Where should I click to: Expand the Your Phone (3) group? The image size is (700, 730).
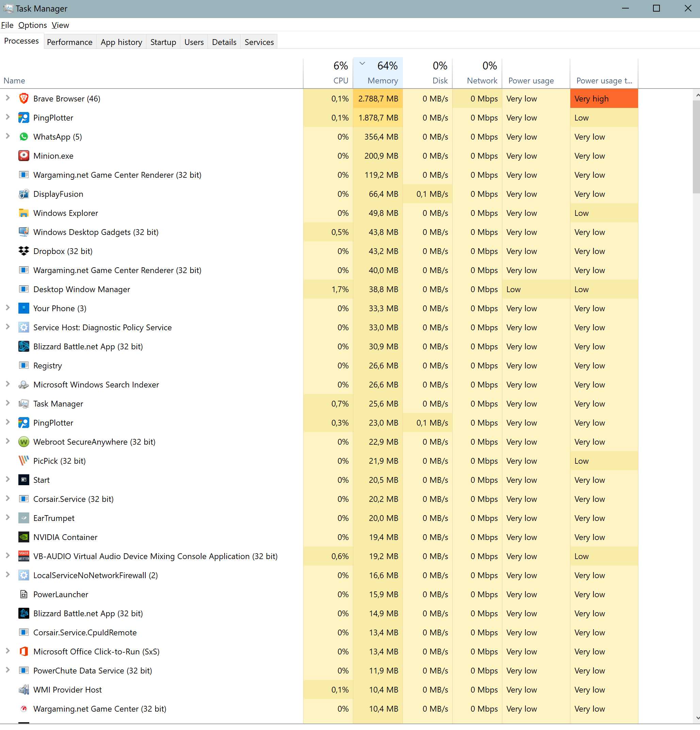[7, 308]
